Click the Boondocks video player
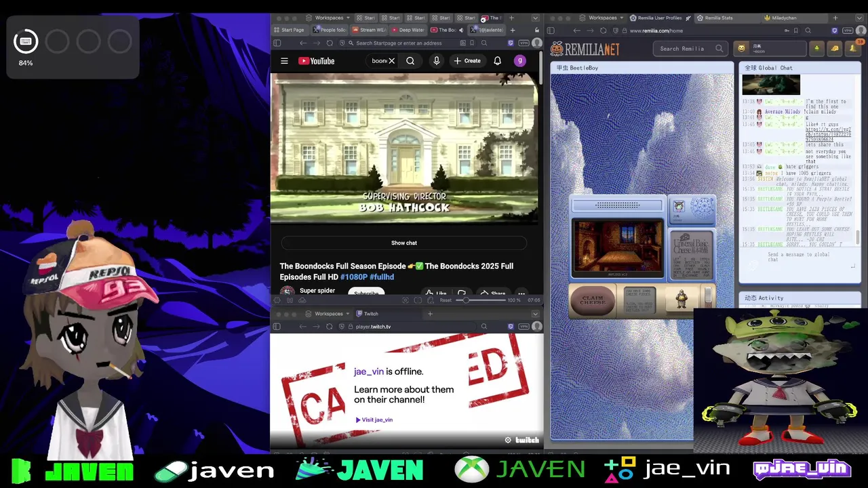868x488 pixels. point(405,148)
